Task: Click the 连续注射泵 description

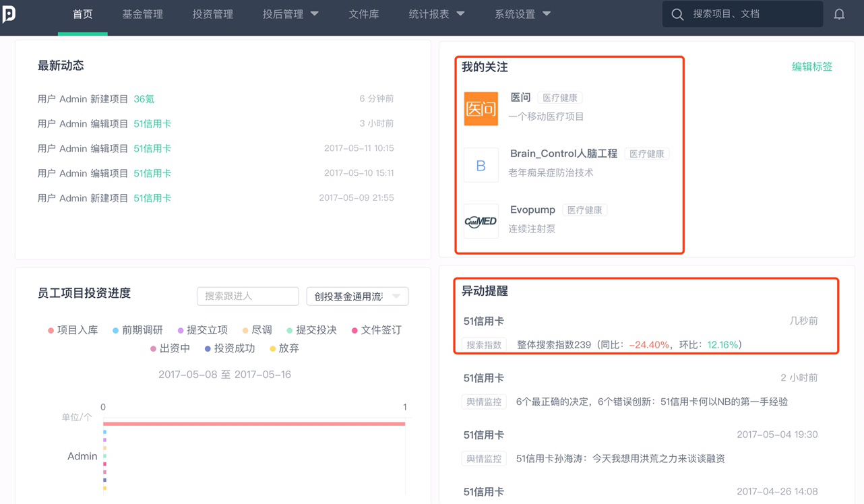Action: coord(532,229)
